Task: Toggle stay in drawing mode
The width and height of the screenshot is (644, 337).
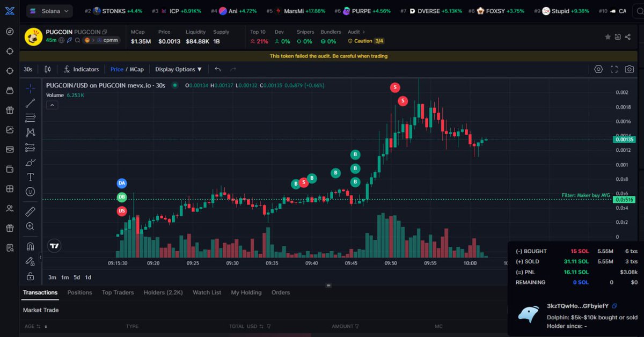Action: click(31, 261)
